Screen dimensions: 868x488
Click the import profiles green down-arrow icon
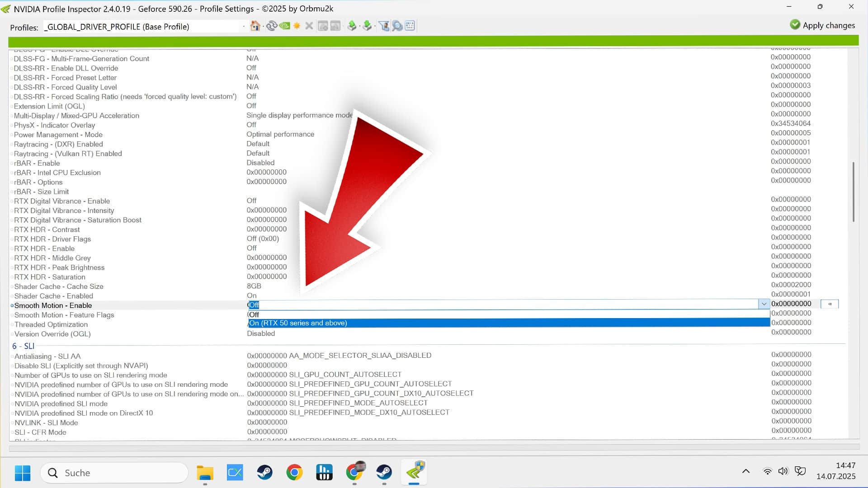tap(367, 26)
